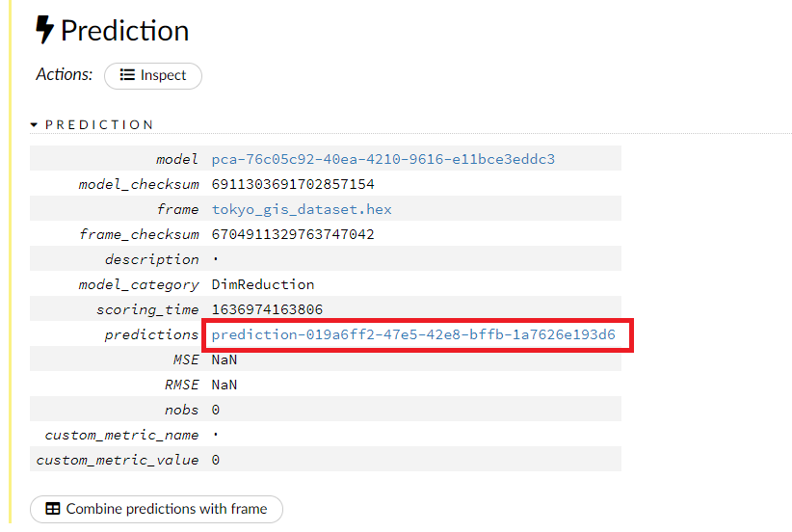Click the scoring_time value 1636974163806

point(267,309)
